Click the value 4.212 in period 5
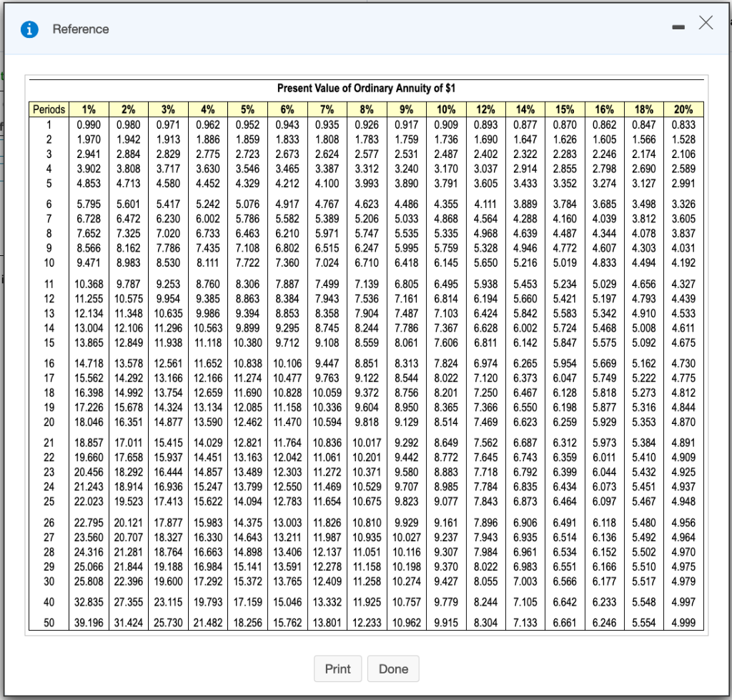 coord(287,184)
